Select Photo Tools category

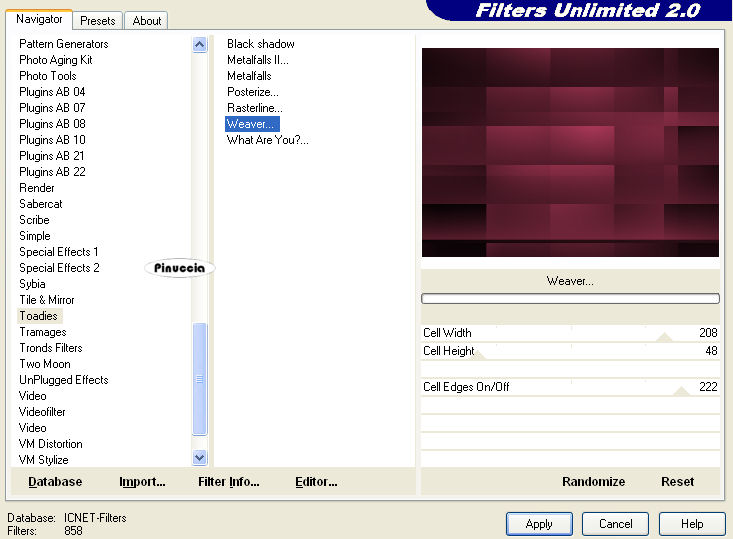tap(48, 76)
